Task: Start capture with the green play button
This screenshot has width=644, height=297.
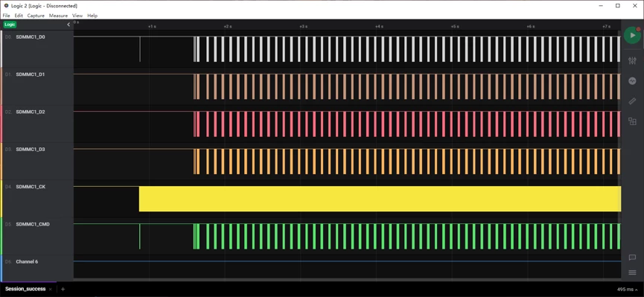Action: click(x=632, y=35)
